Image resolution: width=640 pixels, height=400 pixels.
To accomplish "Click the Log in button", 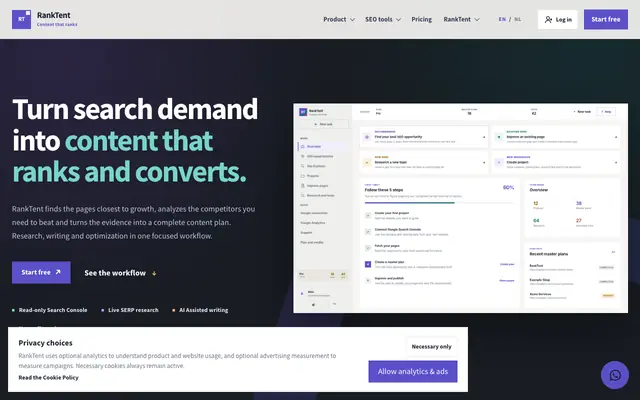I will coord(558,19).
